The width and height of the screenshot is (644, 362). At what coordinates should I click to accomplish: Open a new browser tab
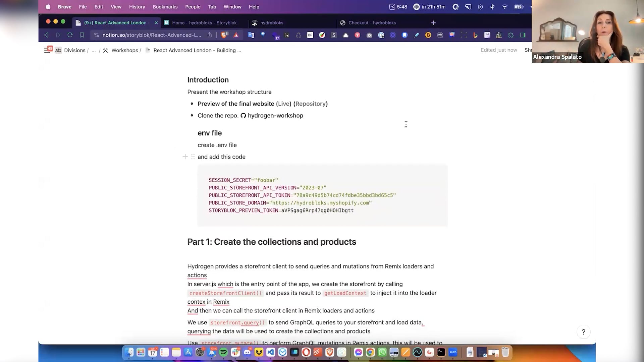[x=433, y=23]
